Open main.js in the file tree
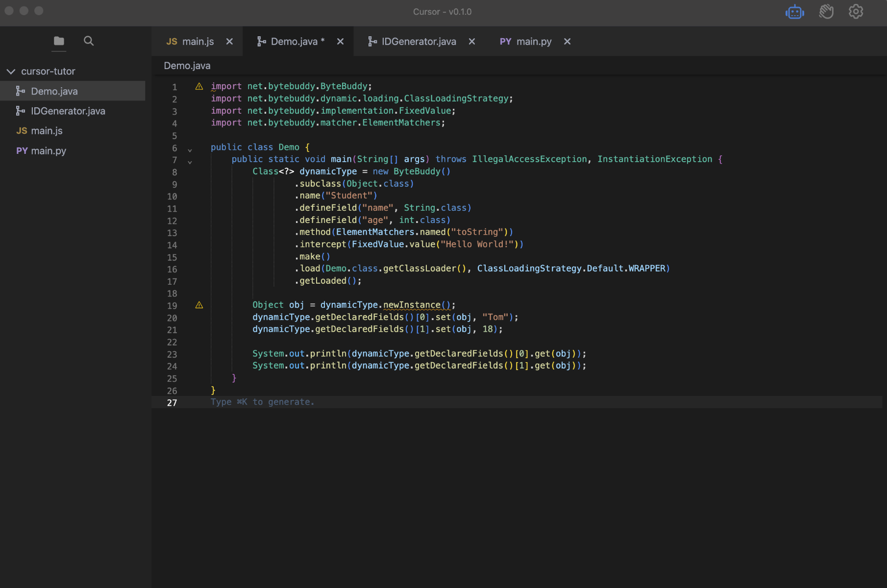Viewport: 887px width, 588px height. (73, 131)
